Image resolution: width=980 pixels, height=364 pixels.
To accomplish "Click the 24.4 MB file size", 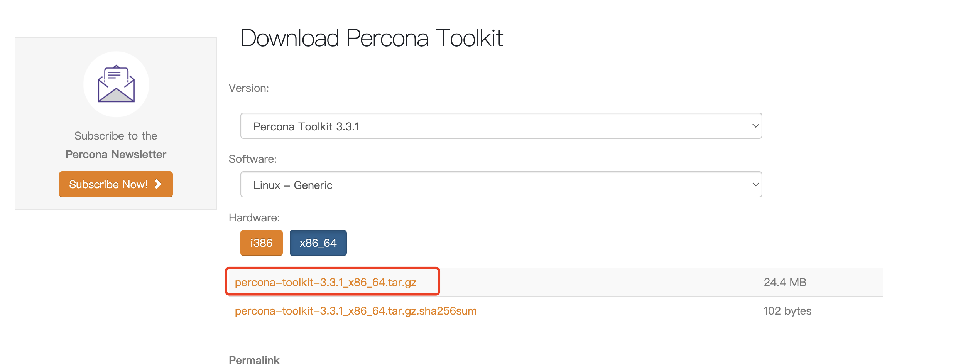I will pos(785,282).
